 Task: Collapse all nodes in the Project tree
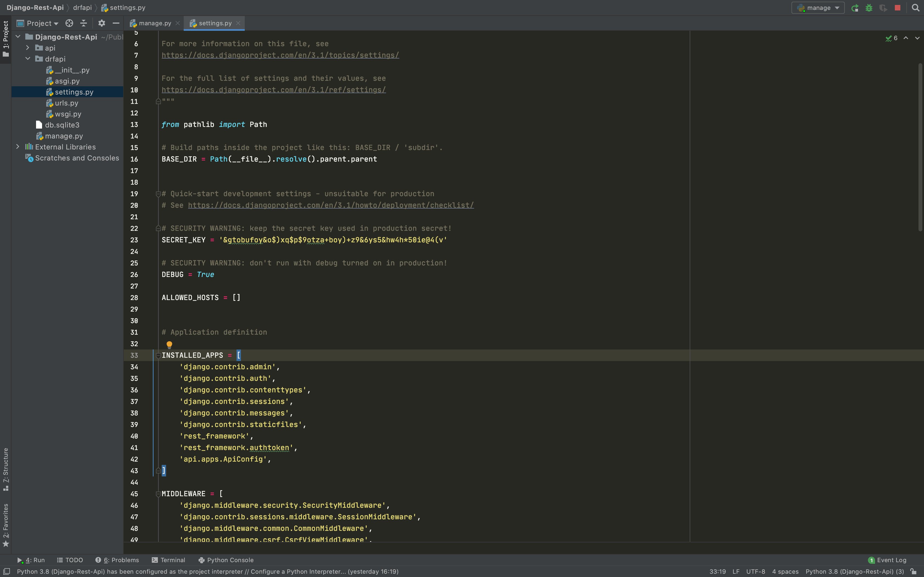[x=84, y=23]
